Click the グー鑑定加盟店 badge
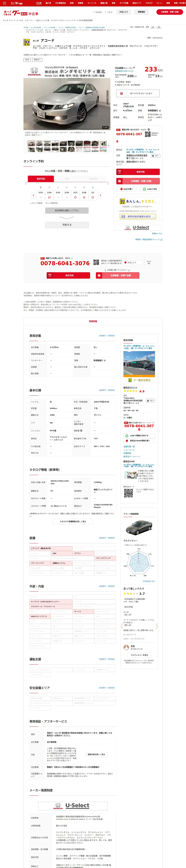This screenshot has width=186, height=868. [139, 380]
